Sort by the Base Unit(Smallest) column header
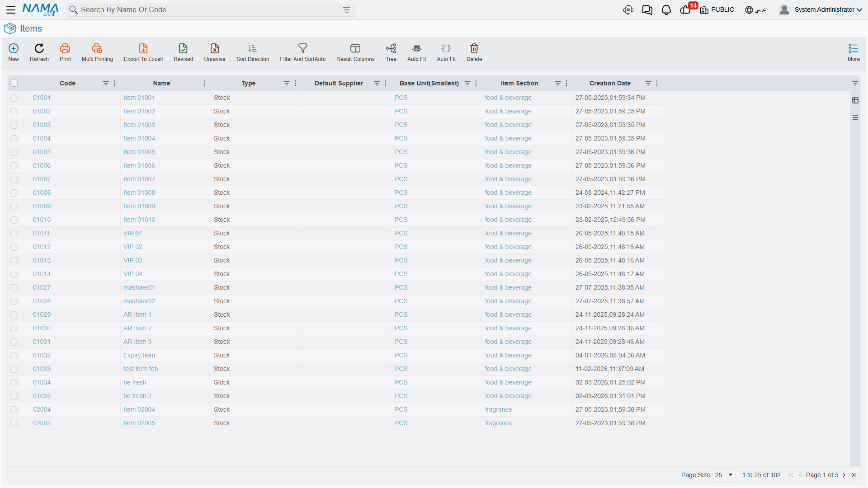Screen dimensions: 868x488 pos(429,83)
